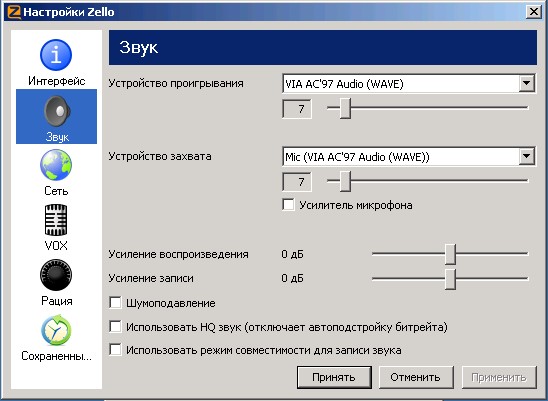Open Сеть globe icon settings
This screenshot has width=548, height=401.
[x=56, y=165]
